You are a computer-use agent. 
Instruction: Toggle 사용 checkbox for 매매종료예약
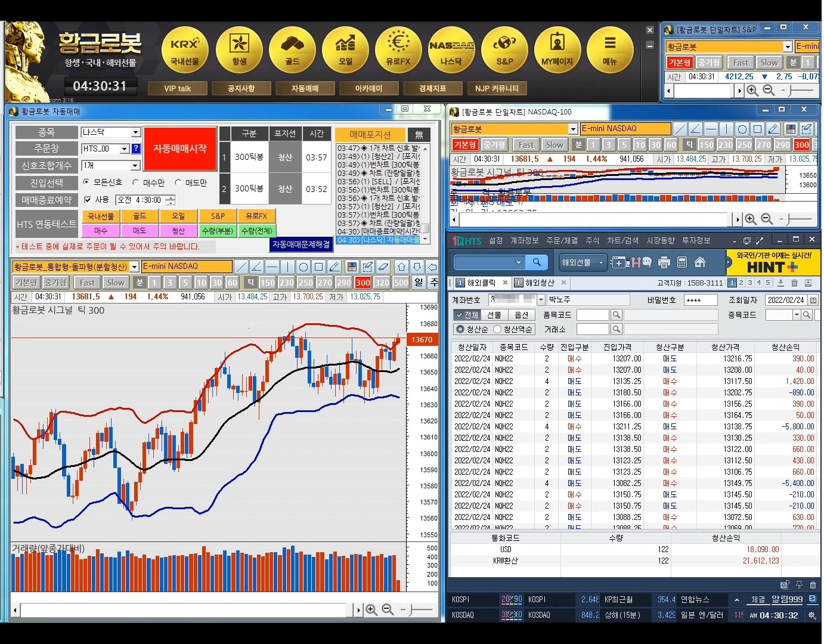tap(88, 200)
